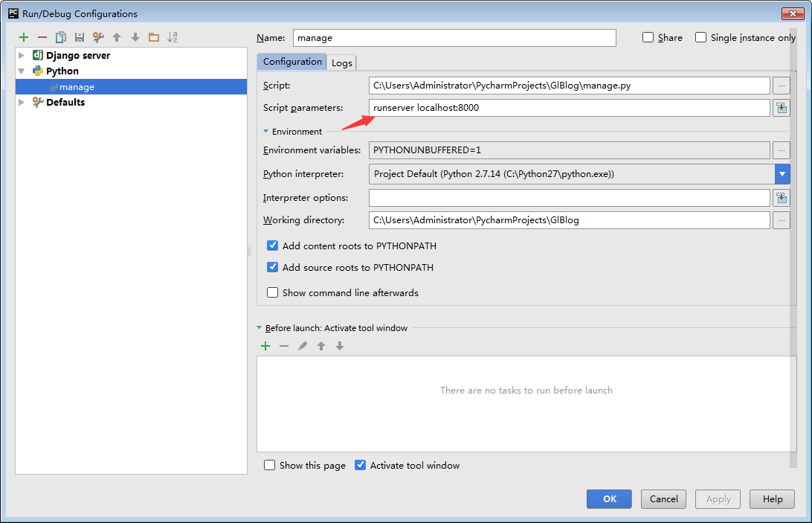The width and height of the screenshot is (812, 523).
Task: Move configuration down in the list toolbar
Action: (135, 37)
